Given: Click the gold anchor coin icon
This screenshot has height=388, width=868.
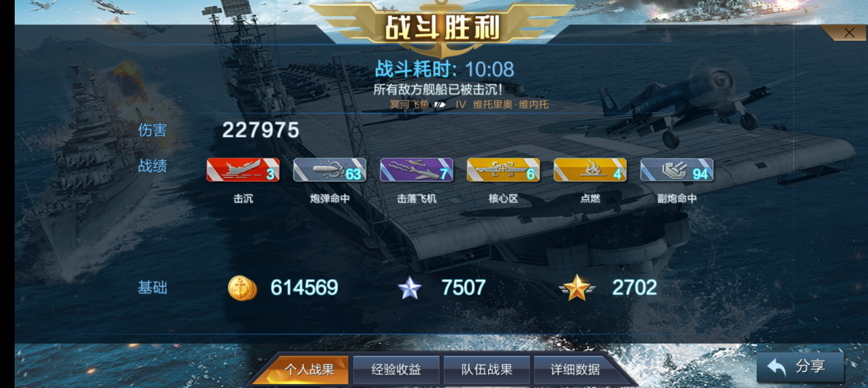Looking at the screenshot, I should point(242,288).
